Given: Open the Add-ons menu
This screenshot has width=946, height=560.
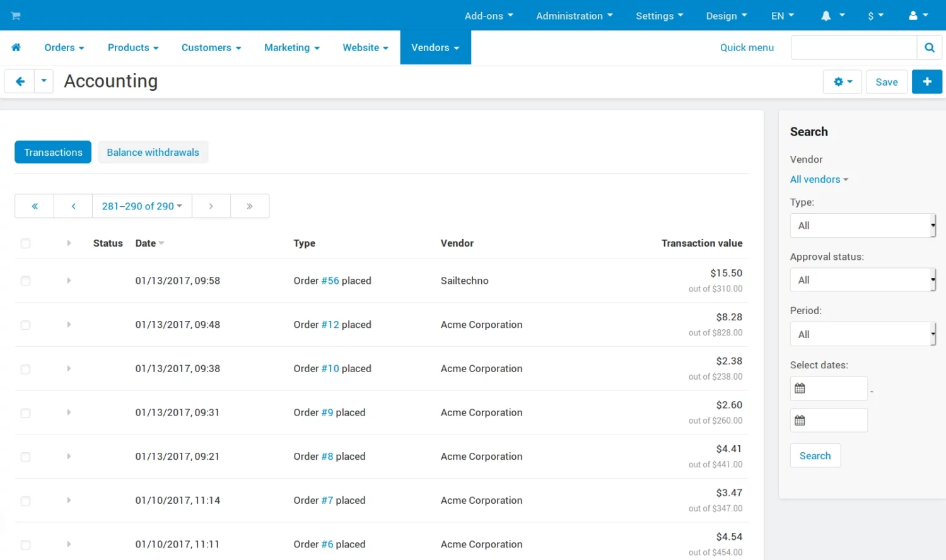Looking at the screenshot, I should click(x=489, y=16).
